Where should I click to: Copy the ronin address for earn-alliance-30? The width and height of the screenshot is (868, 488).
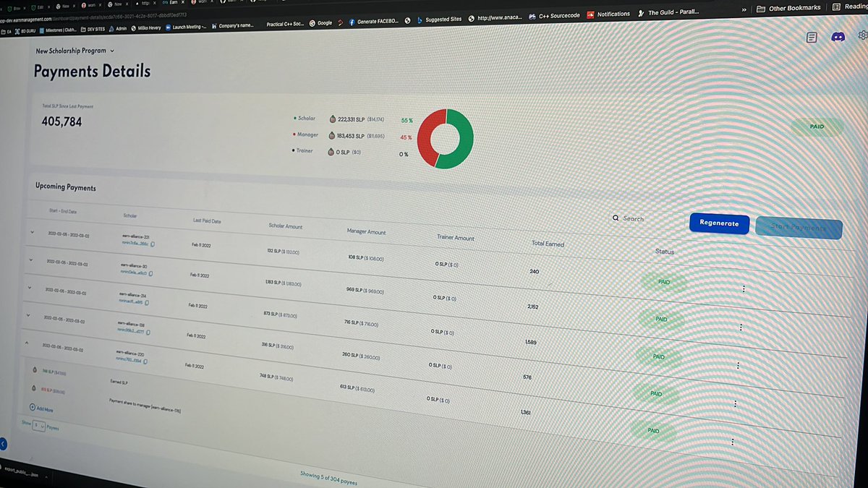tap(150, 274)
